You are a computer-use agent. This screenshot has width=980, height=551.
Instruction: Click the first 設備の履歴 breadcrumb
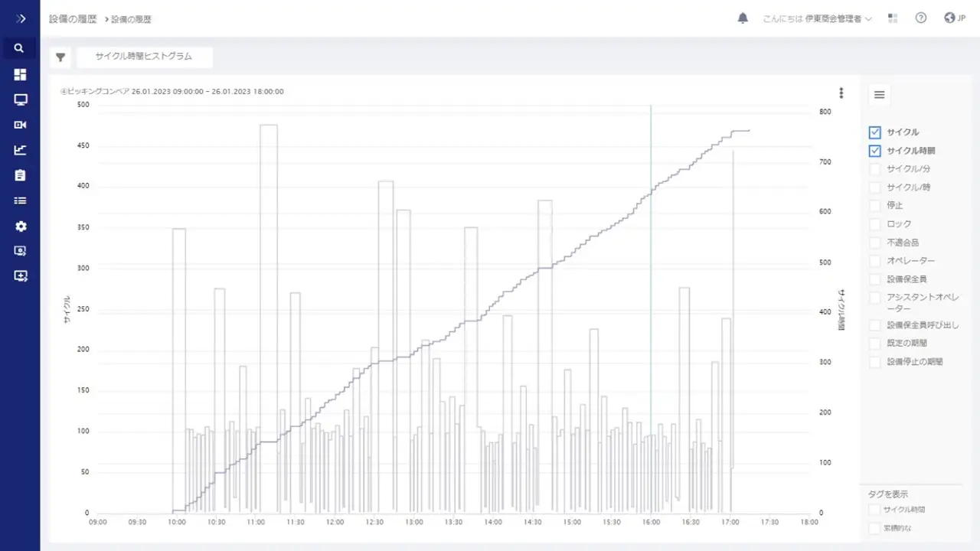[x=73, y=19]
